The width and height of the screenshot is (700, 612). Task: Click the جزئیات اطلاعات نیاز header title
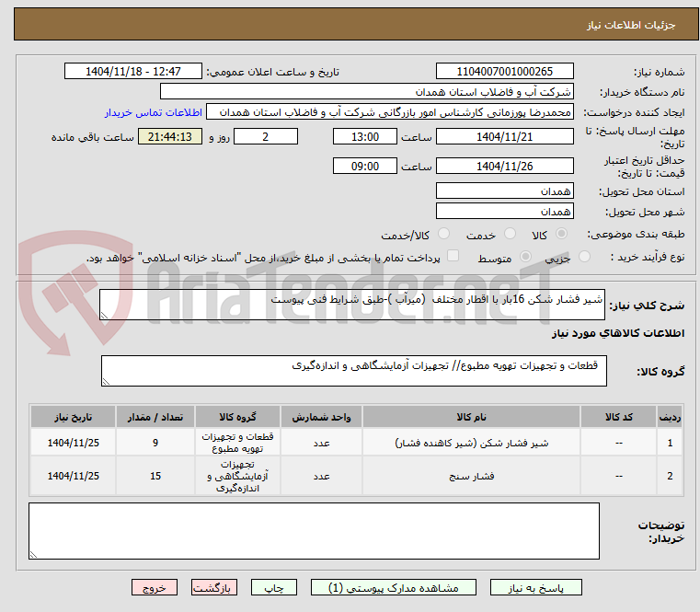pos(631,25)
